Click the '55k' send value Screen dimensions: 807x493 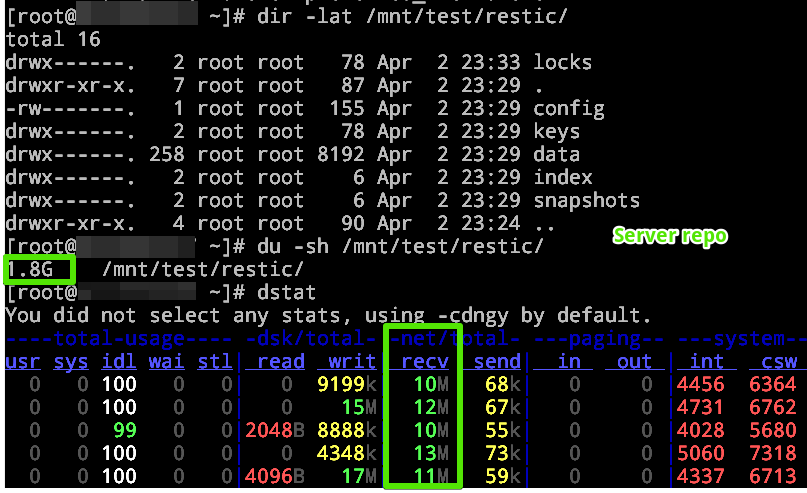coord(503,430)
